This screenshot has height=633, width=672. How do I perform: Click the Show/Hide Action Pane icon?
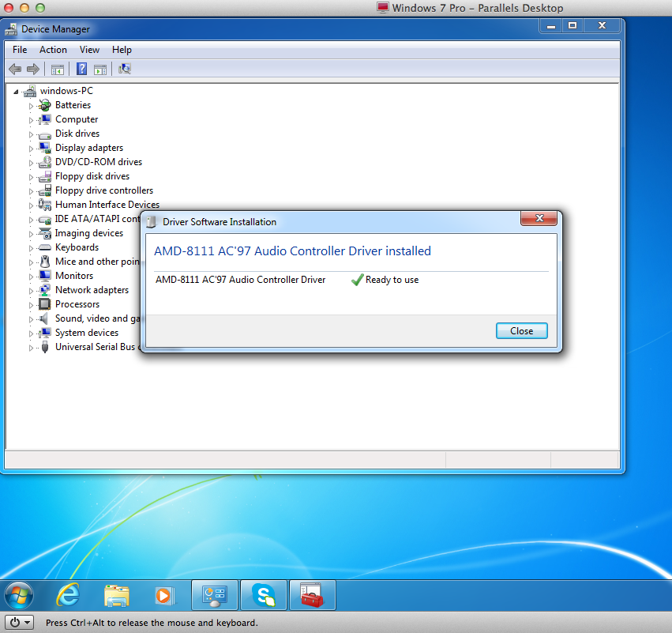100,69
